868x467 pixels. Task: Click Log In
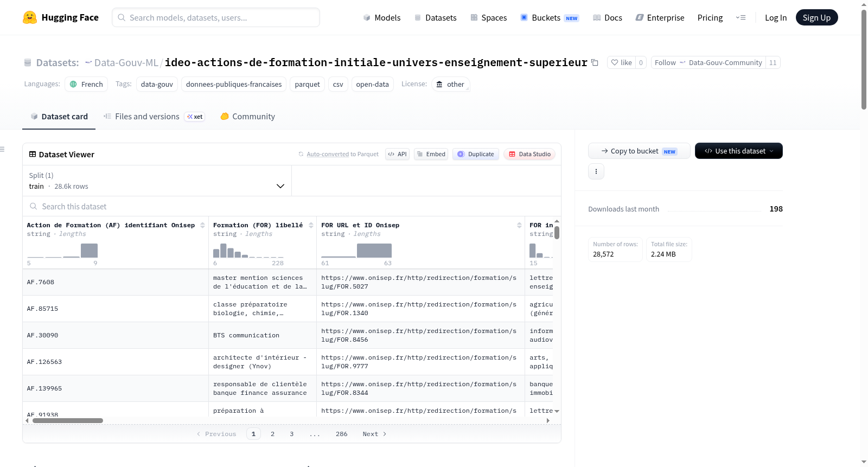point(776,17)
